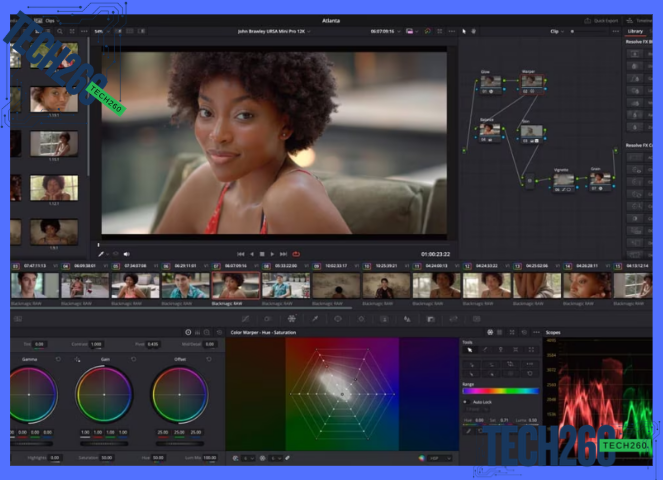Open the Library tab
This screenshot has height=480, width=663.
click(x=636, y=31)
